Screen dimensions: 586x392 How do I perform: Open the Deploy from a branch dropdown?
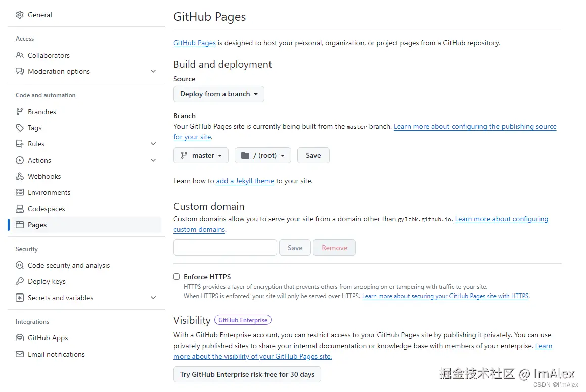[x=218, y=94]
